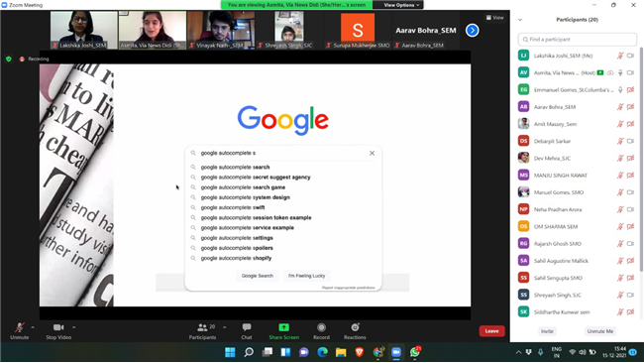Open WhatsApp from the Windows taskbar
The width and height of the screenshot is (644, 363).
click(x=415, y=352)
